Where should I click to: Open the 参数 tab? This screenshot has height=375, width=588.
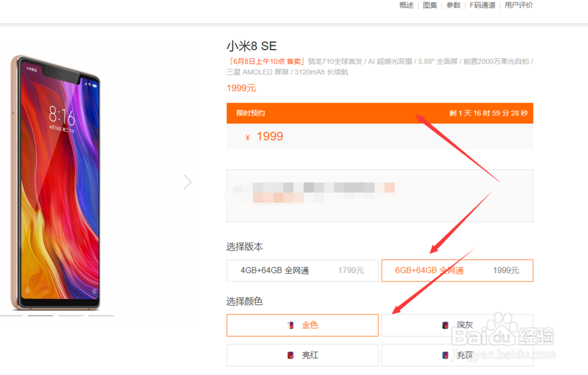453,5
